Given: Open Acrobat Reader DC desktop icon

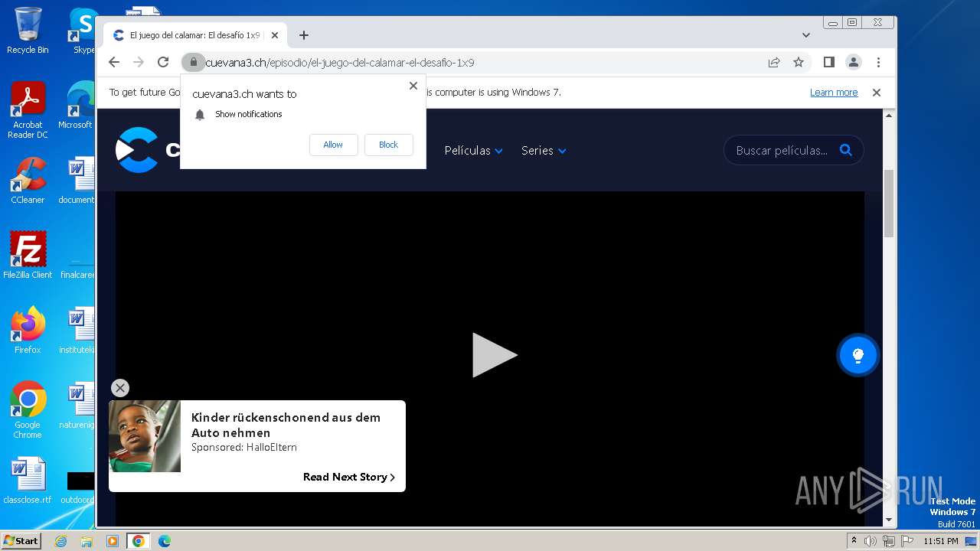Looking at the screenshot, I should [x=28, y=111].
